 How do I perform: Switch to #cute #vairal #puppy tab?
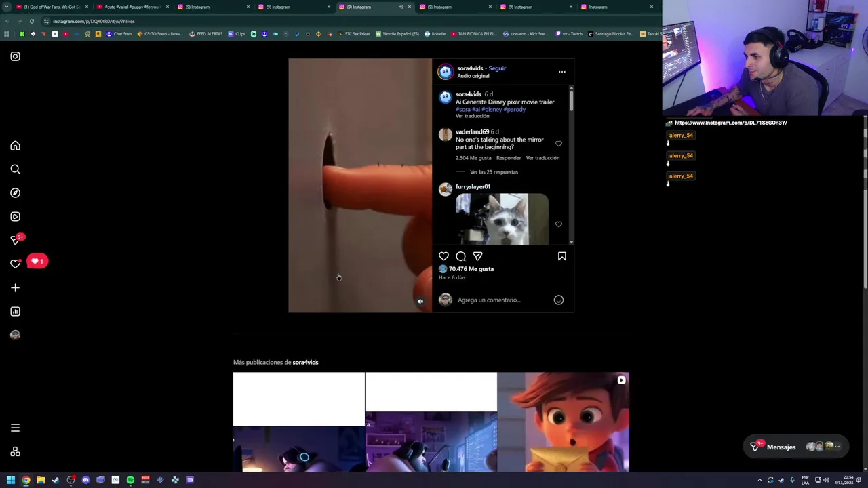[x=132, y=7]
